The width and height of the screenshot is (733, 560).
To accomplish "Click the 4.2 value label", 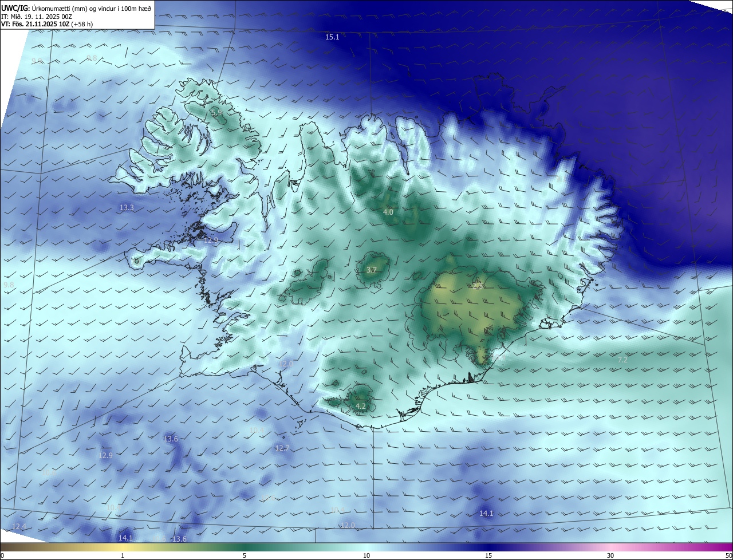I will 361,407.
